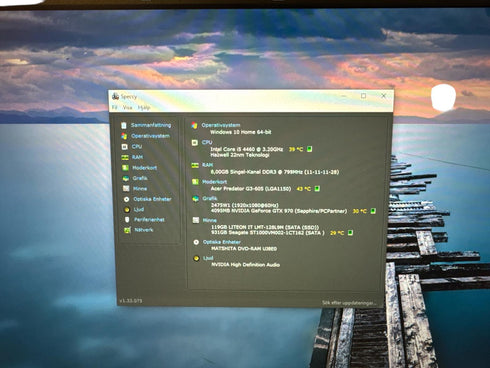This screenshot has height=368, width=490.
Task: Click the Ljud heading link in summary
Action: 208,258
